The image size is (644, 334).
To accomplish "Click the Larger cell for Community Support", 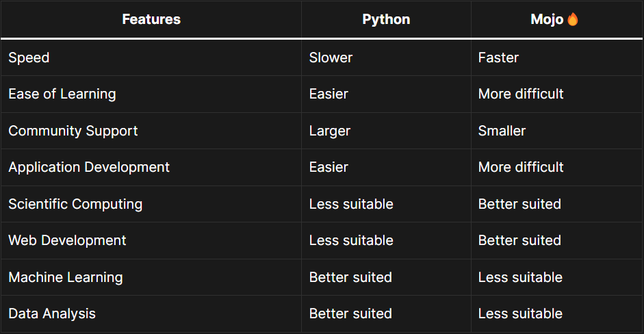I will pyautogui.click(x=329, y=131).
